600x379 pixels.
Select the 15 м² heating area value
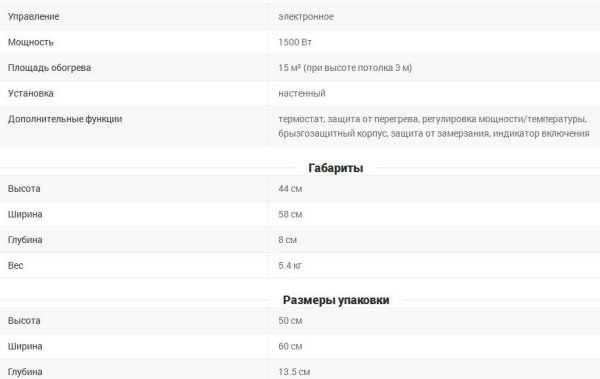click(x=345, y=68)
